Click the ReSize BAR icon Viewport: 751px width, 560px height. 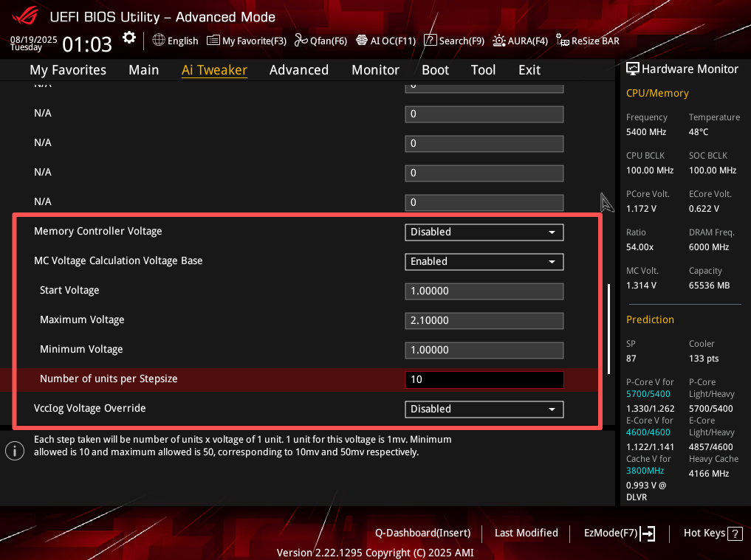pyautogui.click(x=562, y=40)
